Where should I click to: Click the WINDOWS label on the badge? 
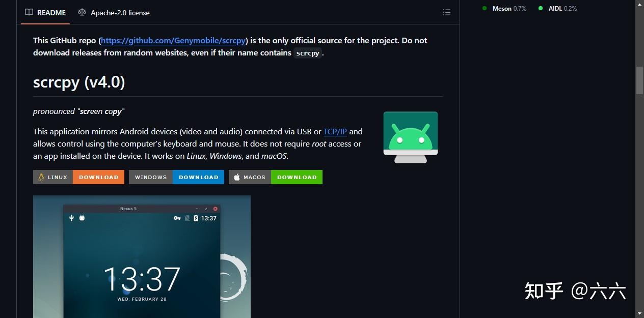point(151,177)
